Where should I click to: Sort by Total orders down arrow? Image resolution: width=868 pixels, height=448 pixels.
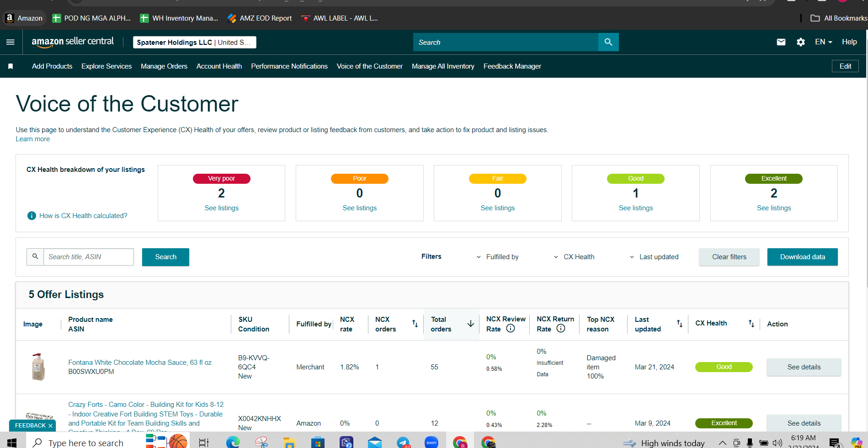point(470,324)
